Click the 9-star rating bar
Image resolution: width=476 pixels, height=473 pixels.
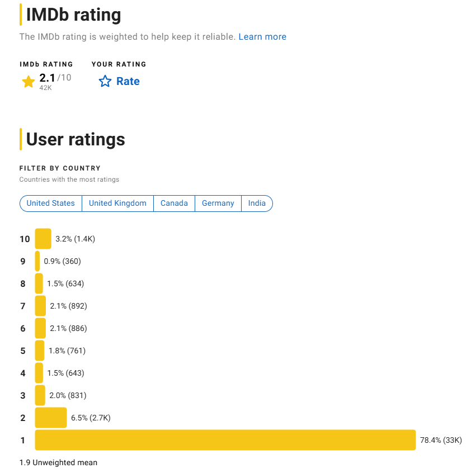pos(37,261)
